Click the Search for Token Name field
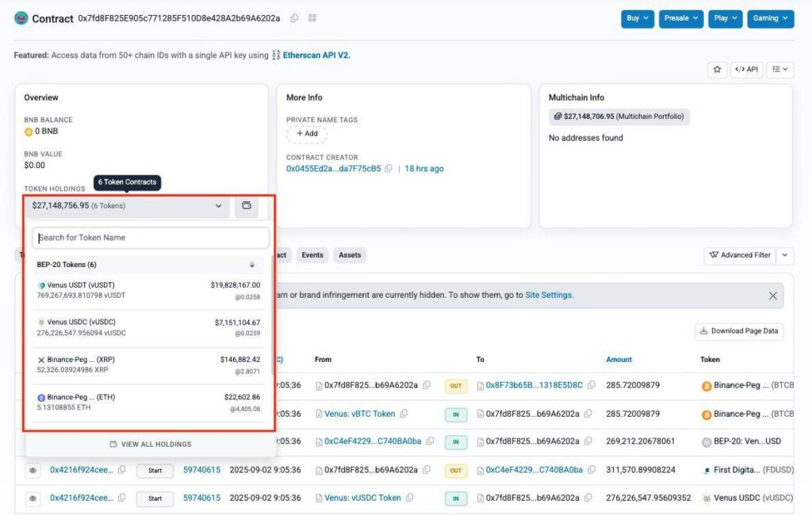 pyautogui.click(x=150, y=238)
